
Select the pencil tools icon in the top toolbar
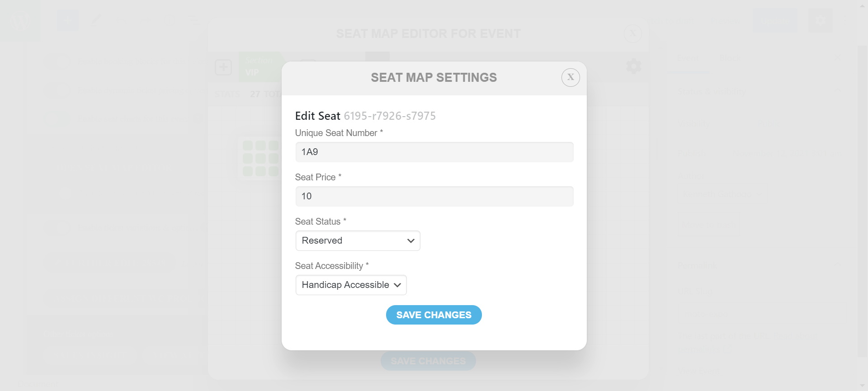(95, 20)
